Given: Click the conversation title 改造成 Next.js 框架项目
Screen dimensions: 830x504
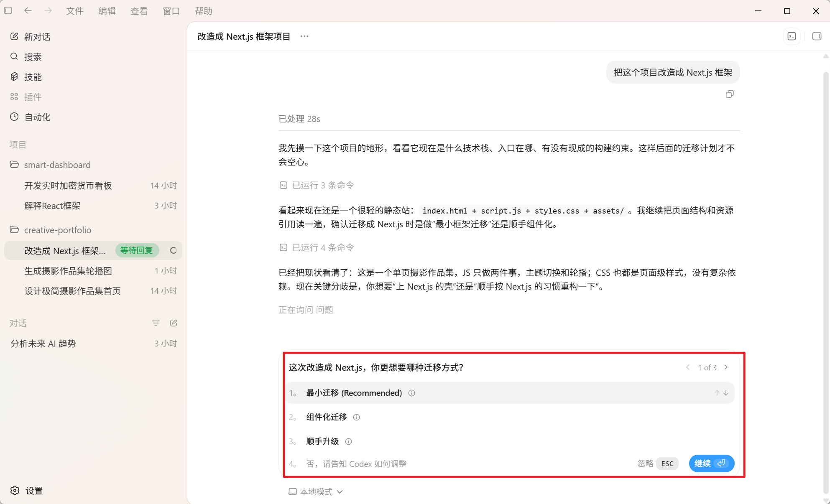Looking at the screenshot, I should tap(244, 36).
